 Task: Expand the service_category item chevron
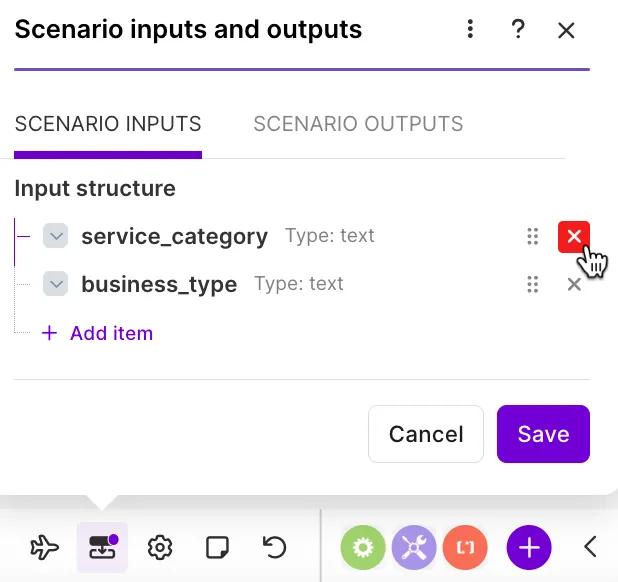point(56,236)
